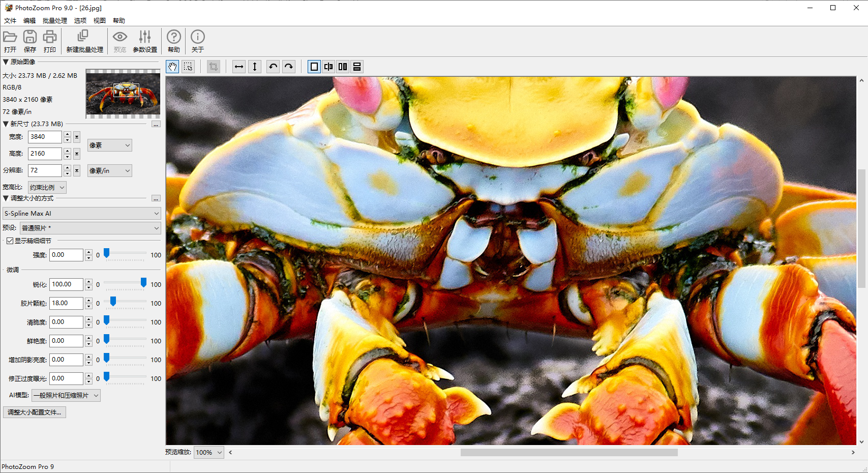
Task: Toggle the 显示精细细节 checkbox
Action: [x=10, y=241]
